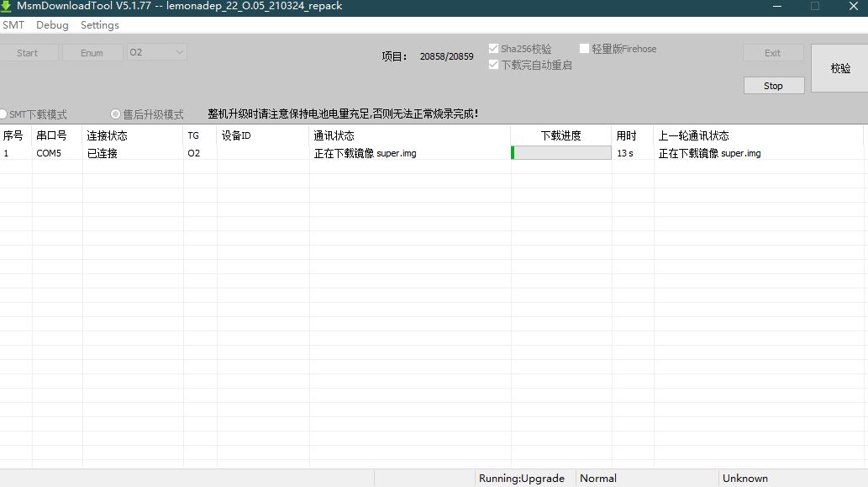Toggle the 下载完自动重启 checkbox
Screen dimensions: 868x487
[494, 65]
